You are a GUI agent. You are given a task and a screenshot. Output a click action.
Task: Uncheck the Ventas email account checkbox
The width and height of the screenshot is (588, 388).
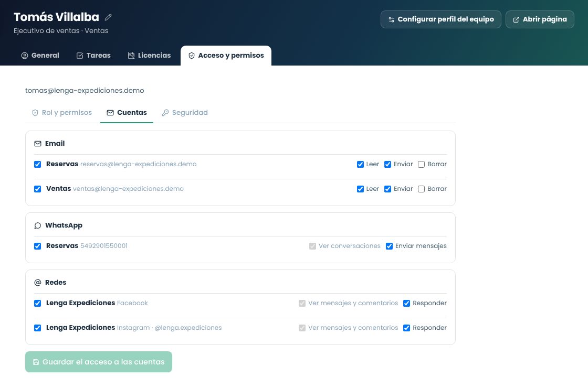click(37, 189)
